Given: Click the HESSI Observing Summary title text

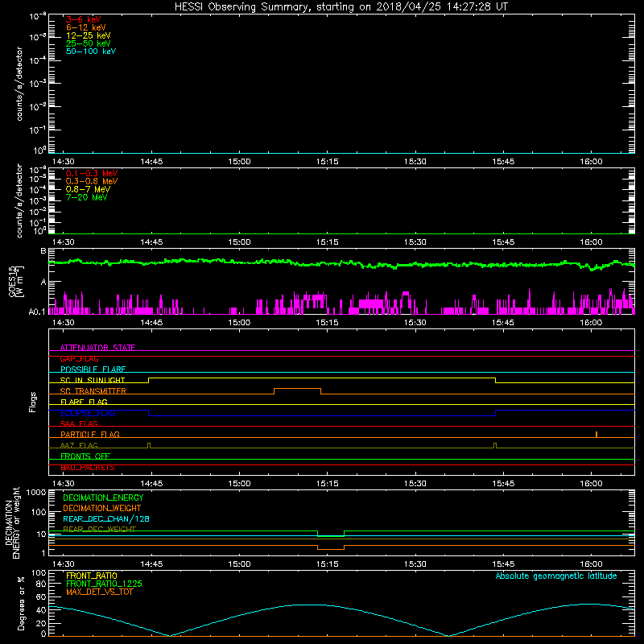Looking at the screenshot, I should (x=341, y=7).
